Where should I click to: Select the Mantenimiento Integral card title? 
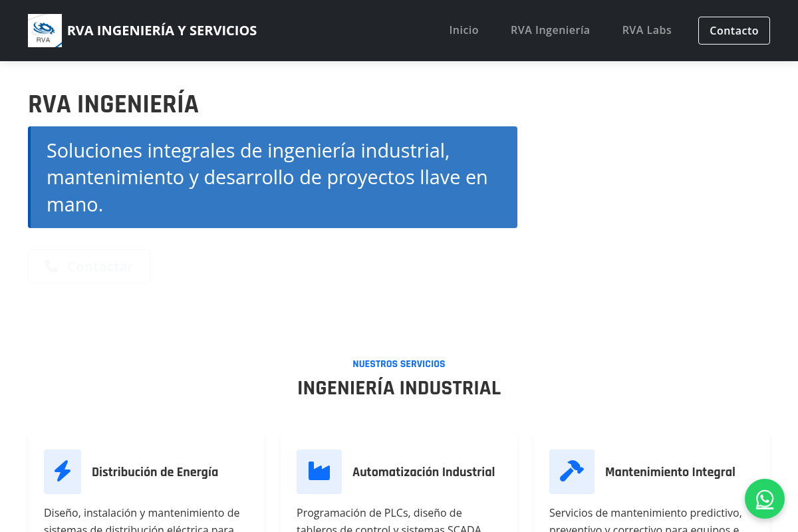pos(670,472)
